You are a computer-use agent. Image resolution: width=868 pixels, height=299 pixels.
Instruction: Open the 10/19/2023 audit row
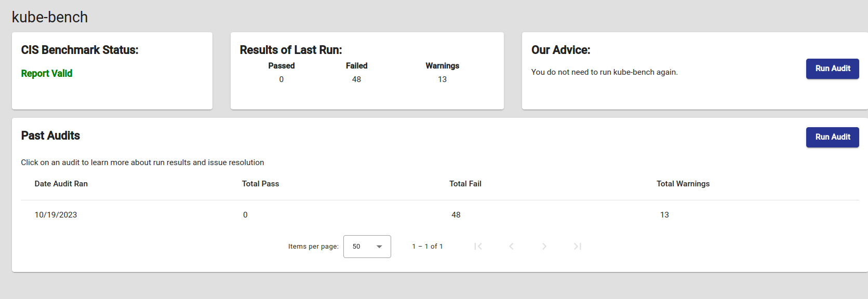pyautogui.click(x=56, y=215)
